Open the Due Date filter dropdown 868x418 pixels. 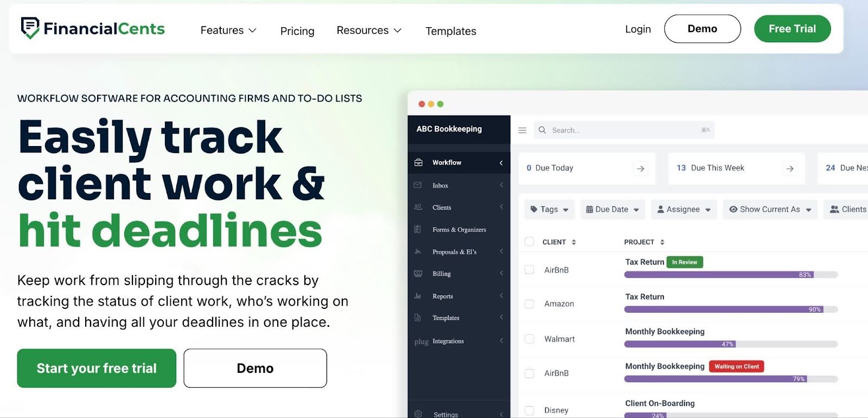tap(612, 210)
